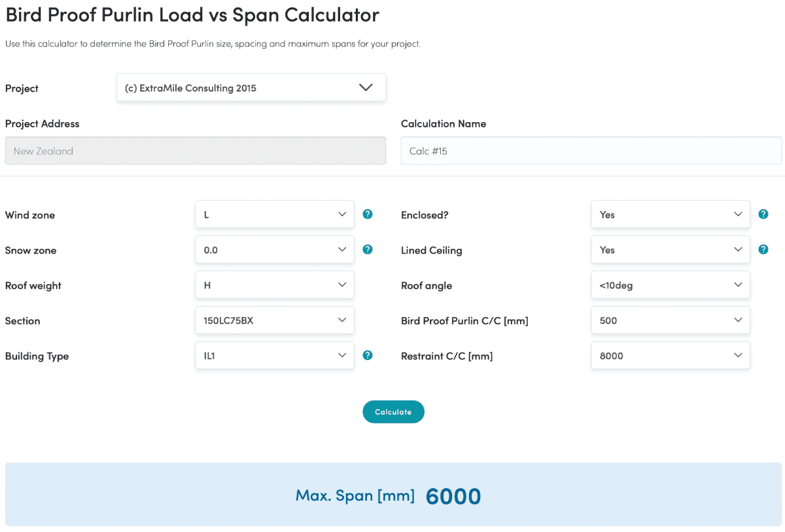The height and width of the screenshot is (532, 785).
Task: Click the Building Type help icon
Action: point(368,356)
